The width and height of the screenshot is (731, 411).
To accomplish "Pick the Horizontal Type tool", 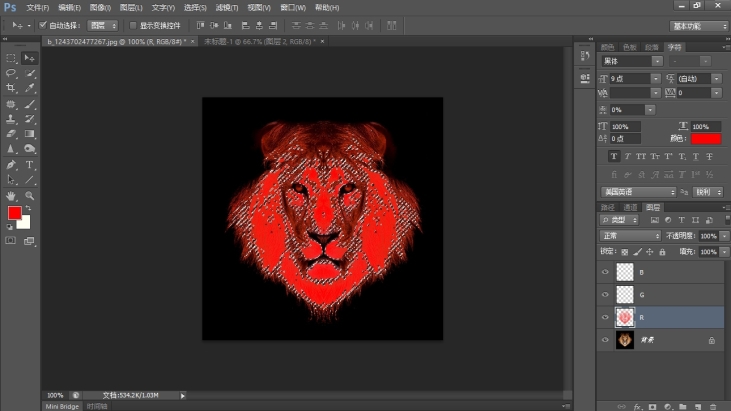I will pos(29,164).
